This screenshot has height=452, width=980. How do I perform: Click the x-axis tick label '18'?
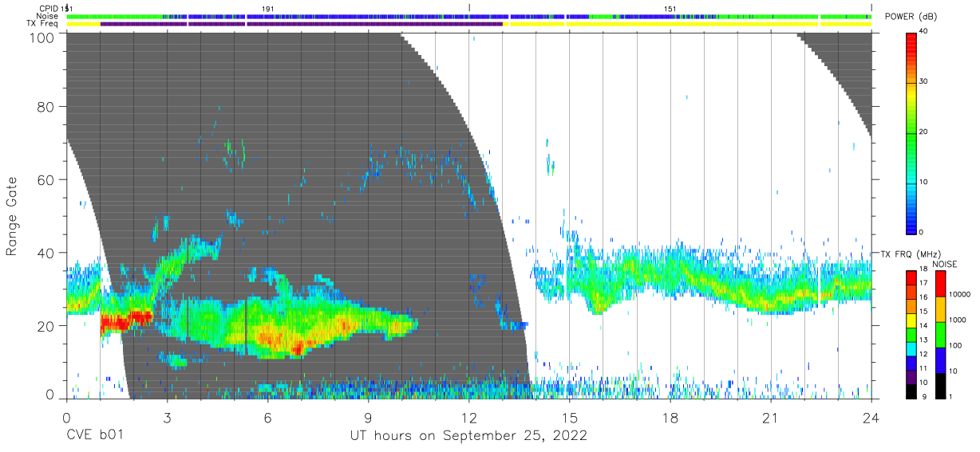point(670,418)
